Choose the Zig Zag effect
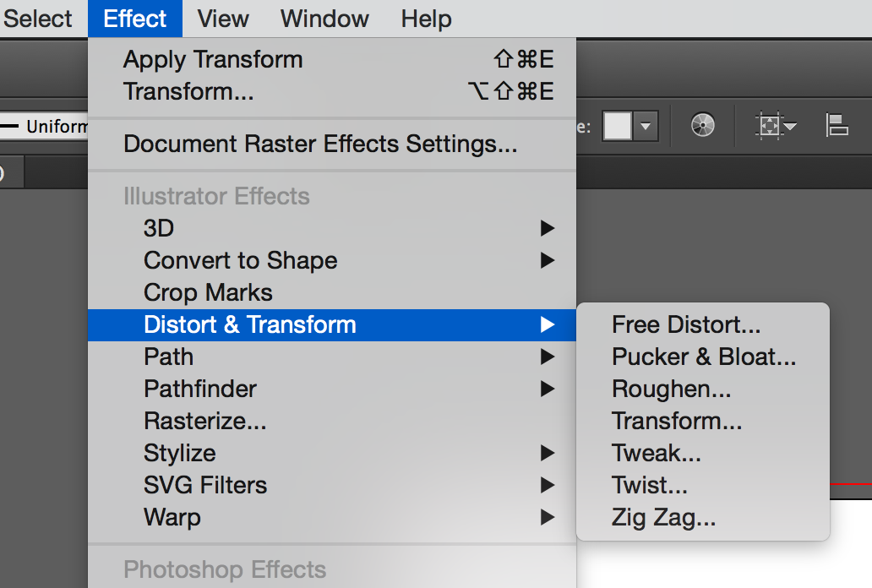 tap(663, 517)
